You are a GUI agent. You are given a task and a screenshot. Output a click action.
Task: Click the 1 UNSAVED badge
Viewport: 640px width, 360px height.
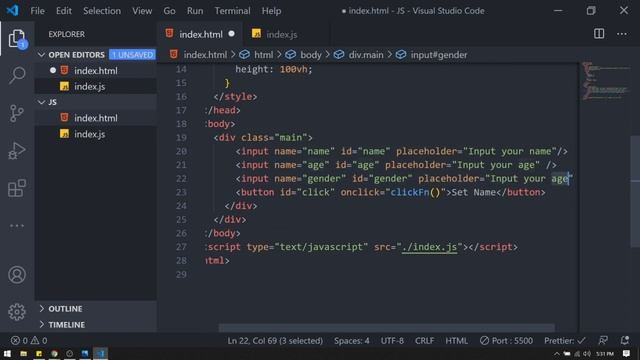point(132,54)
